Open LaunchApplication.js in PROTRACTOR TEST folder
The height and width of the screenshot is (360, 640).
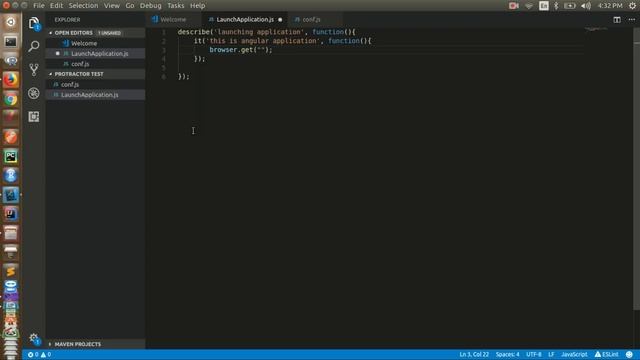[89, 95]
